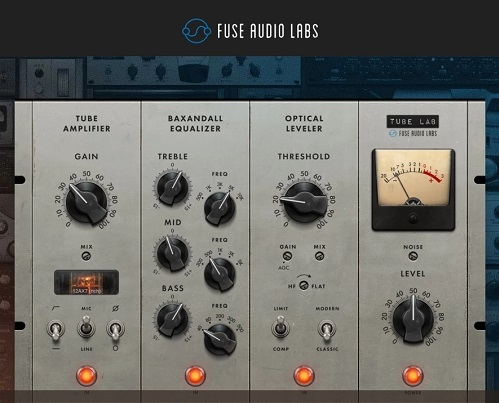Click the VU meter calibration screw
499x403 pixels.
point(413,219)
